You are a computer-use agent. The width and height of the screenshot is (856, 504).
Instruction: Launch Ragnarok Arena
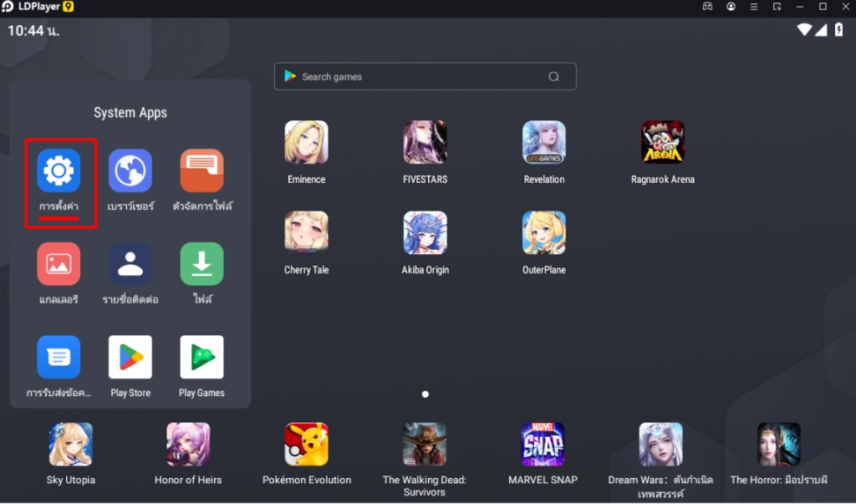[x=663, y=142]
